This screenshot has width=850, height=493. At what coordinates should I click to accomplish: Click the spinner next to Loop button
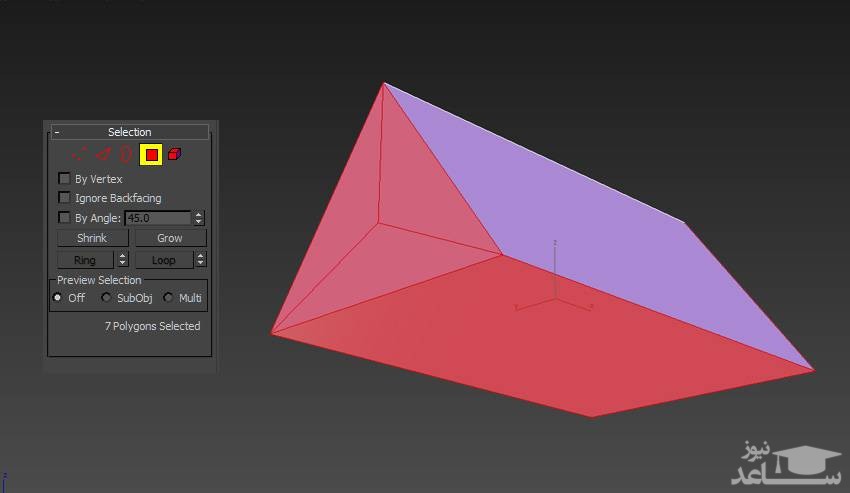200,260
